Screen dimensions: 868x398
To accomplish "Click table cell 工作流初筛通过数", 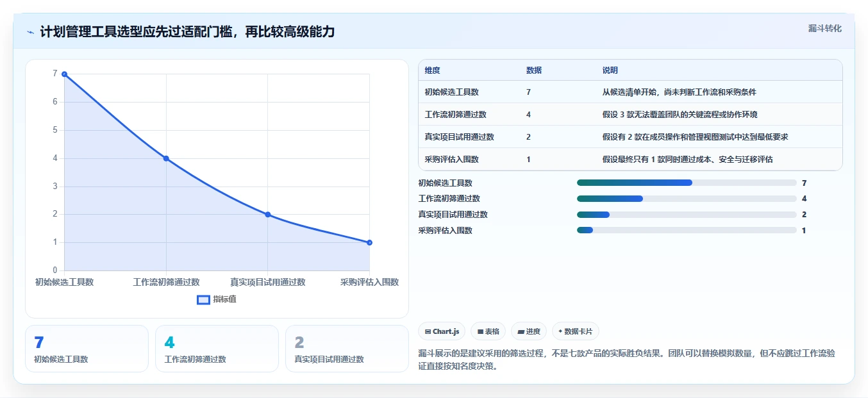I will click(455, 115).
